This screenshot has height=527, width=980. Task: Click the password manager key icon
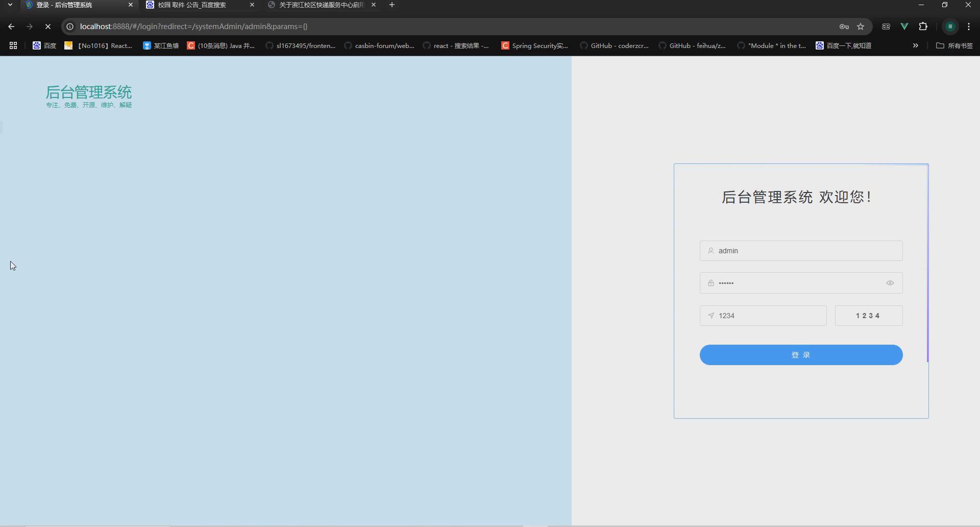845,26
